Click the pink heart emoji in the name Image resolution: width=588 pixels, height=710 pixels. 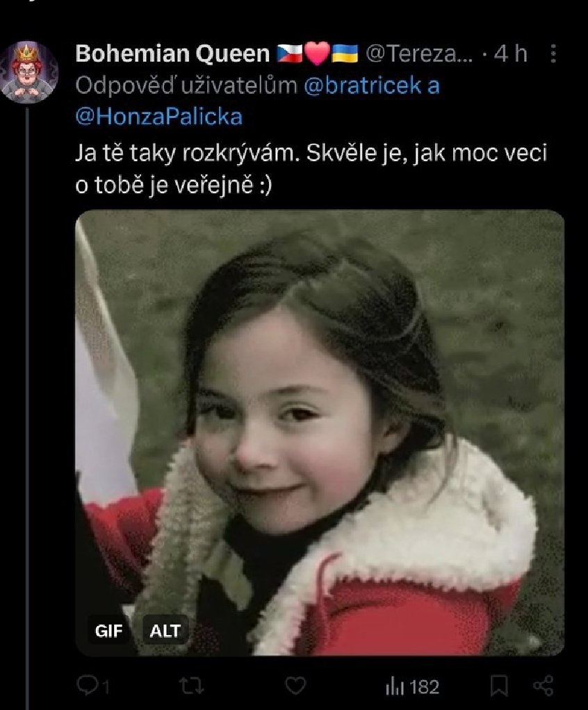[x=317, y=53]
